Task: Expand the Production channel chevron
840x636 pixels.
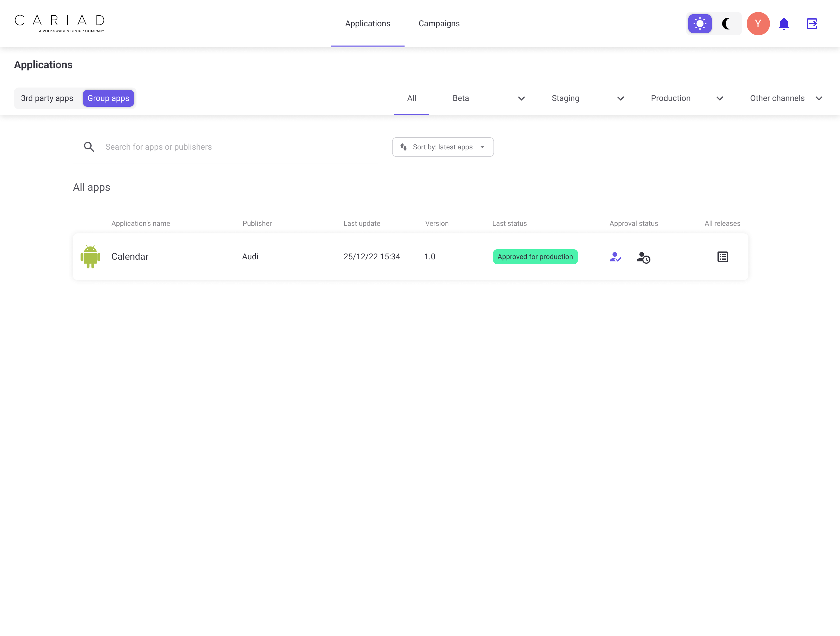Action: [720, 98]
